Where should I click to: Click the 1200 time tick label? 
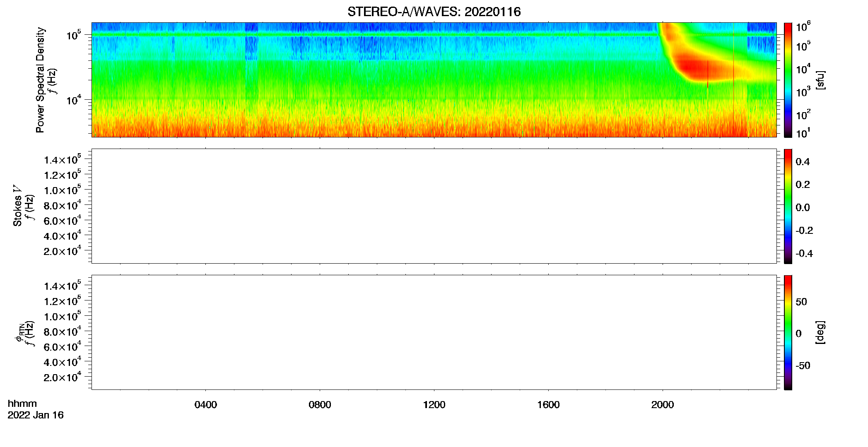click(x=434, y=405)
